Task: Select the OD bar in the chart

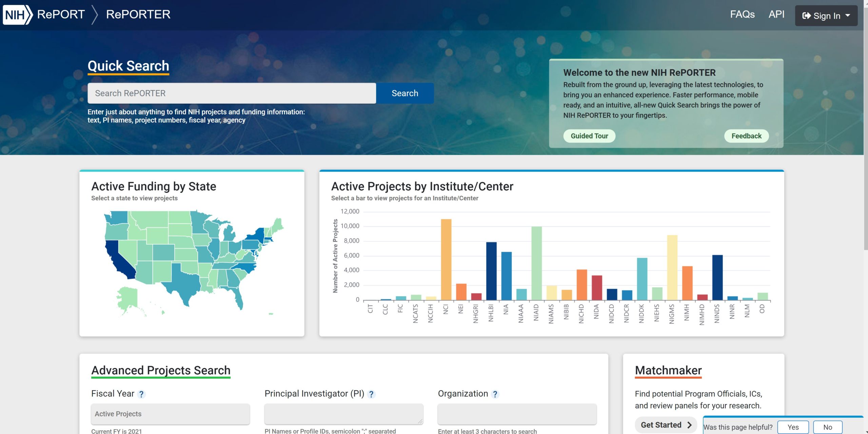Action: click(763, 296)
